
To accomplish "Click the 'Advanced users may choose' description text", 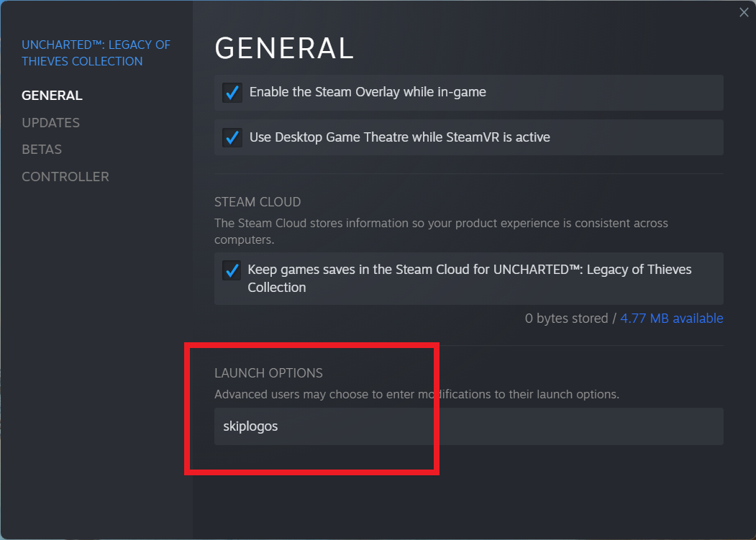I will coord(416,395).
